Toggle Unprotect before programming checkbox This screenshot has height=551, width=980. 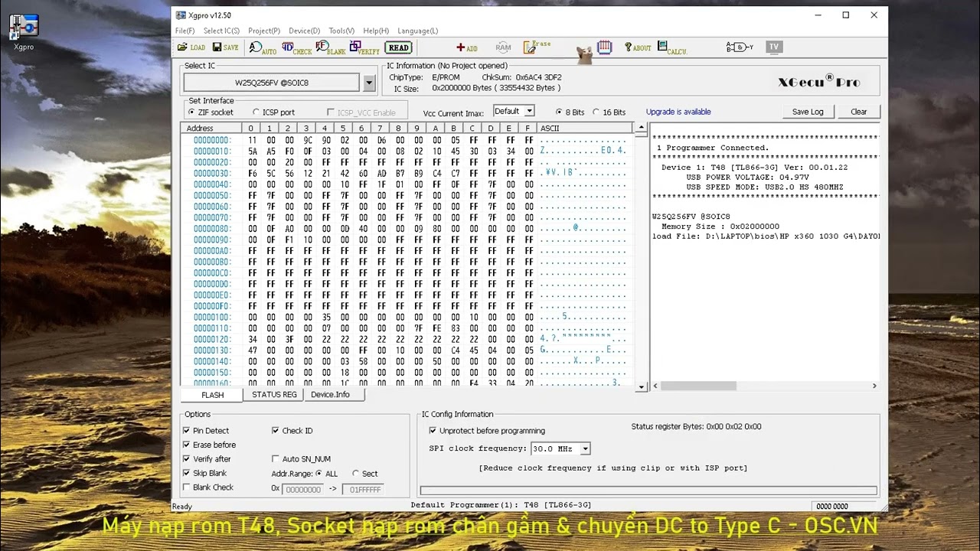[x=433, y=431]
